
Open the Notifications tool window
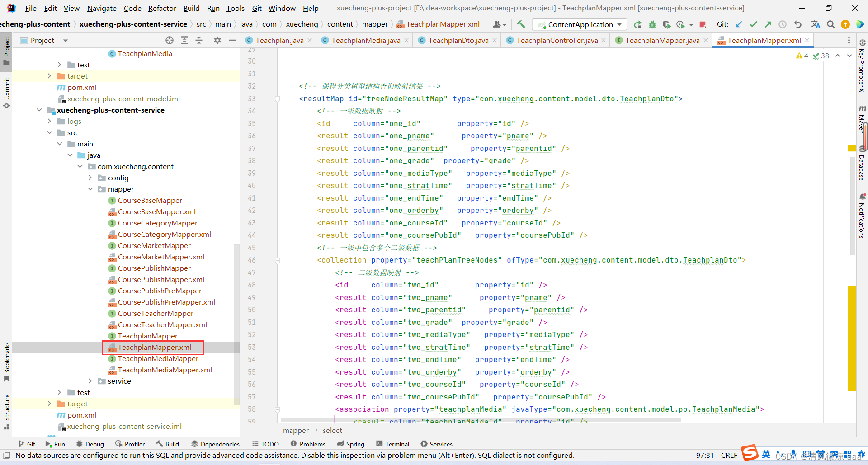(862, 216)
